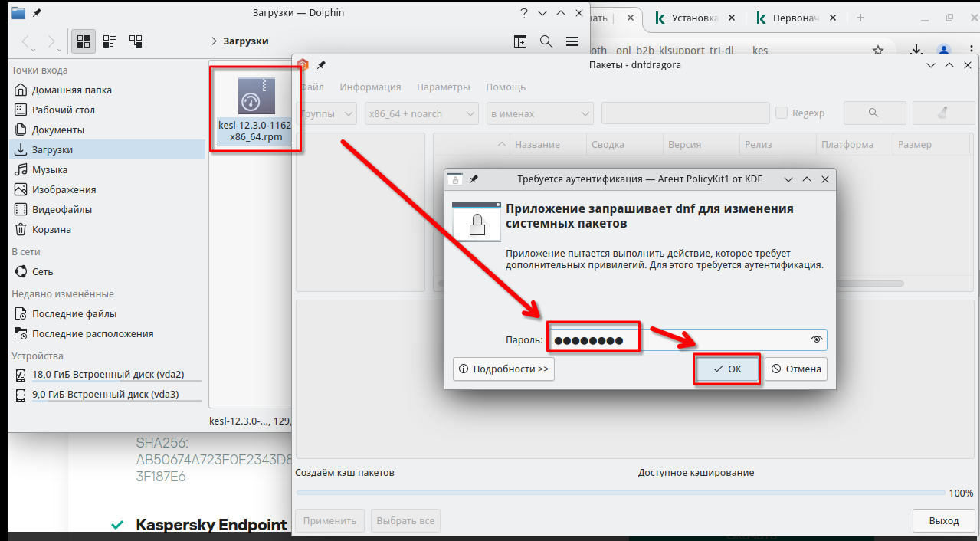Click split view icon in Dolphin
This screenshot has height=541, width=980.
click(x=520, y=41)
